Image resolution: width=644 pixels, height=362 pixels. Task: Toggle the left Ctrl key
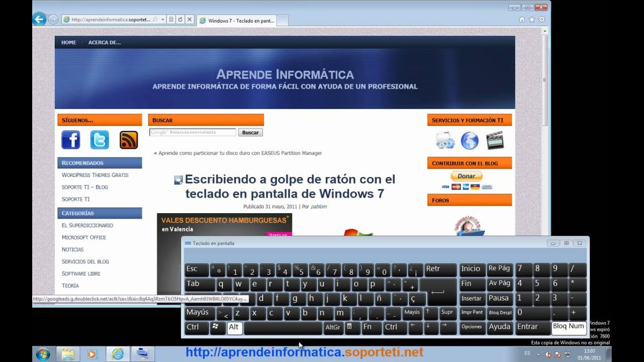coord(196,327)
